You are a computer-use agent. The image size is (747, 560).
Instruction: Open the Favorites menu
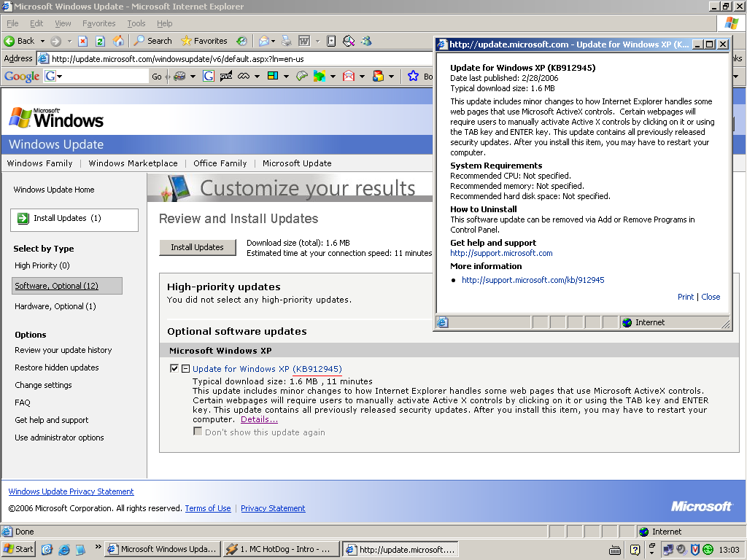point(98,23)
